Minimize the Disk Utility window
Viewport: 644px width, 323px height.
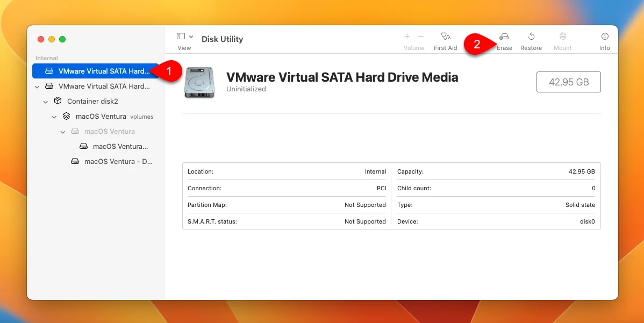pos(52,39)
